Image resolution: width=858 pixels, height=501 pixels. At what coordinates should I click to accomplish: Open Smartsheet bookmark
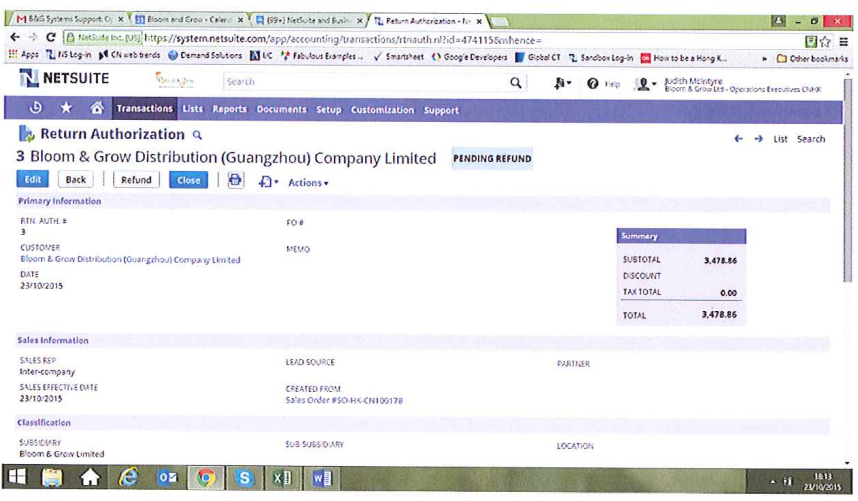[x=398, y=56]
